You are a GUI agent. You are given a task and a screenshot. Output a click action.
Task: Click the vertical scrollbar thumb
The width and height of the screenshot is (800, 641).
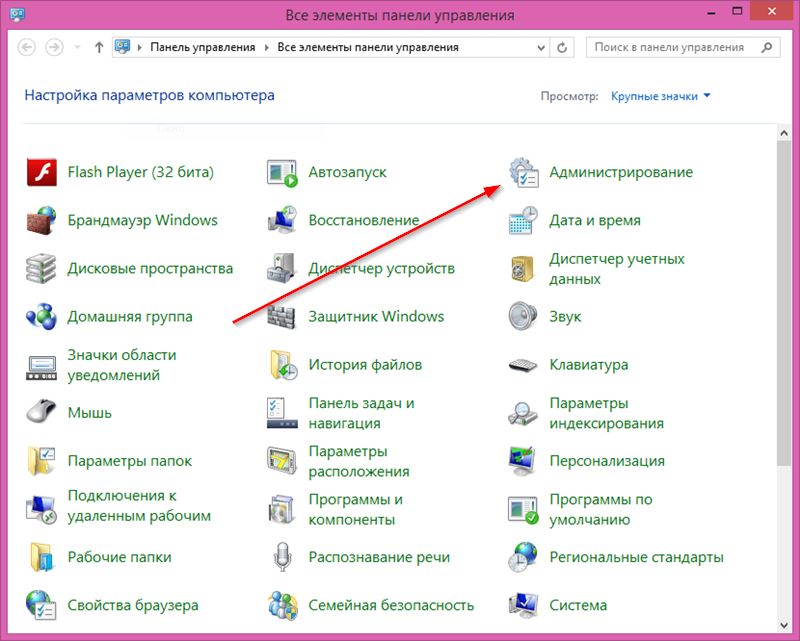coord(784,303)
